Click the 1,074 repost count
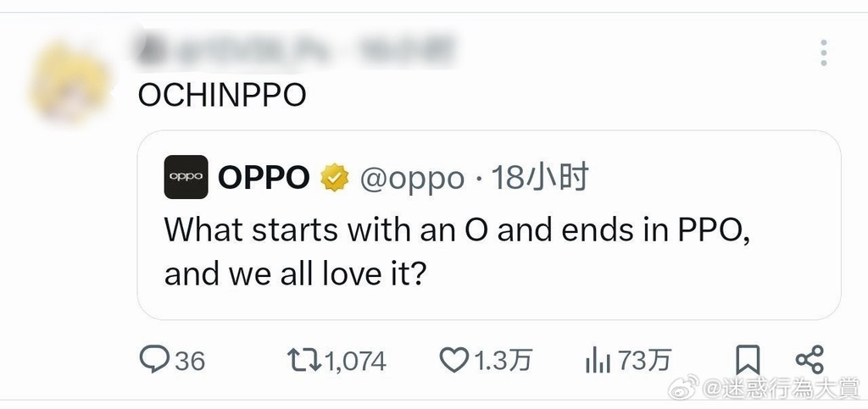The height and width of the screenshot is (409, 868). pos(355,362)
